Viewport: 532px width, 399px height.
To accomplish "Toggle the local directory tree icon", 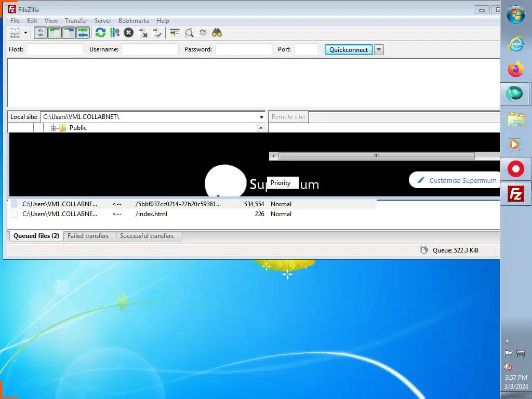I will (55, 33).
